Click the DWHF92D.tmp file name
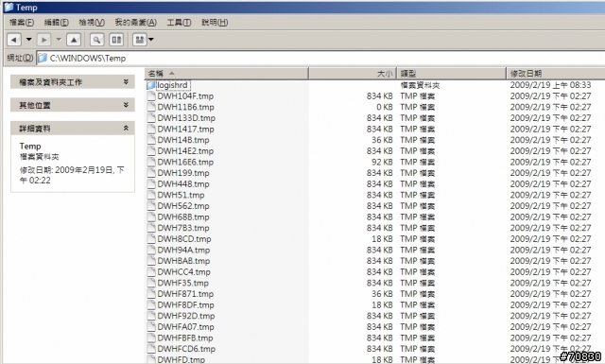Screen dimensions: 605x364 point(186,316)
